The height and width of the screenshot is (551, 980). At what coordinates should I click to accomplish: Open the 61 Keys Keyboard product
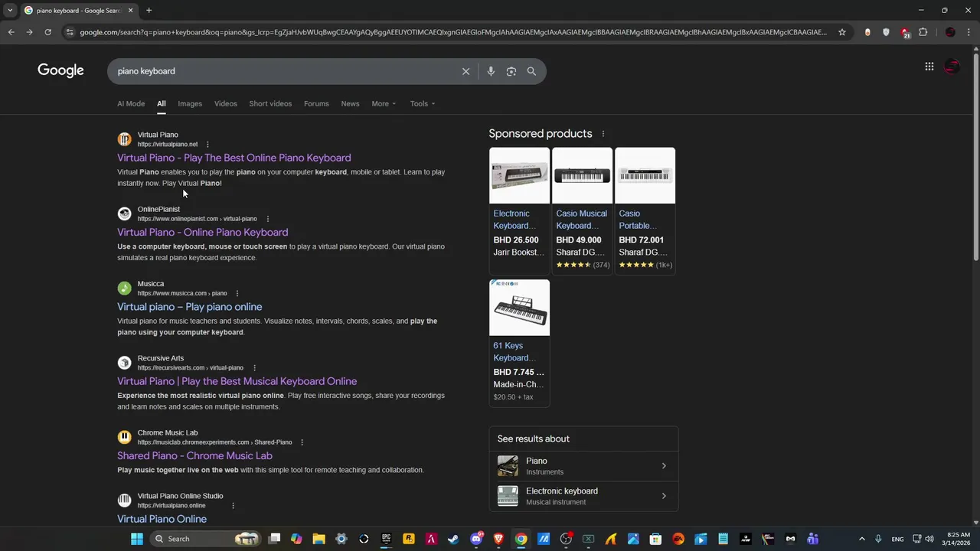pos(519,342)
